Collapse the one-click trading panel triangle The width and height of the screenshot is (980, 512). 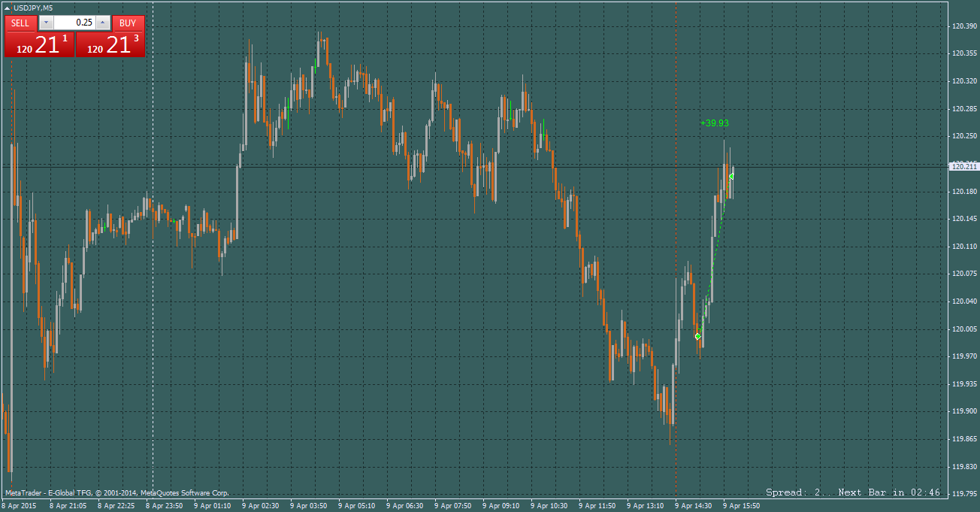point(8,8)
